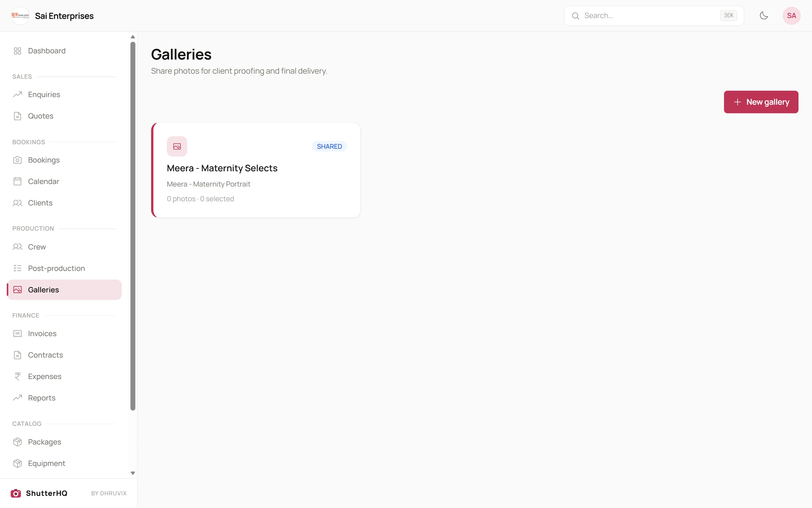Click the Quotes document icon
Image resolution: width=812 pixels, height=508 pixels.
point(17,116)
